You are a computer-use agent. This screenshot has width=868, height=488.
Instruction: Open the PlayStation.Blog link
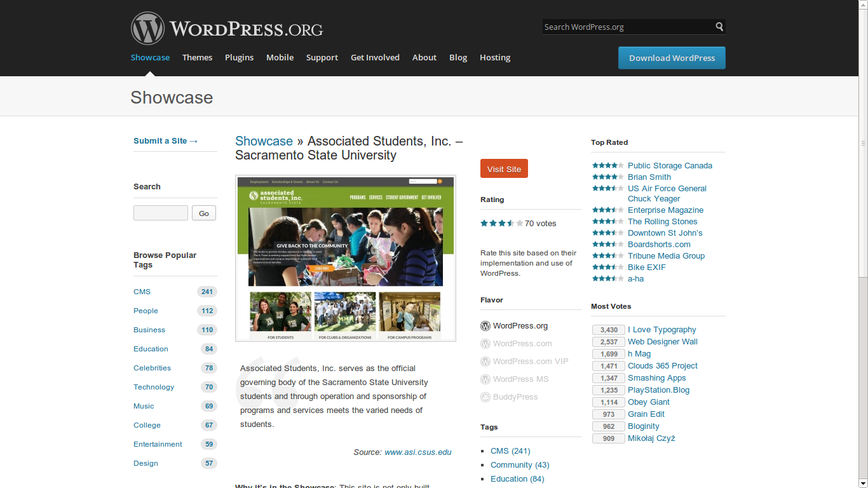[x=658, y=390]
